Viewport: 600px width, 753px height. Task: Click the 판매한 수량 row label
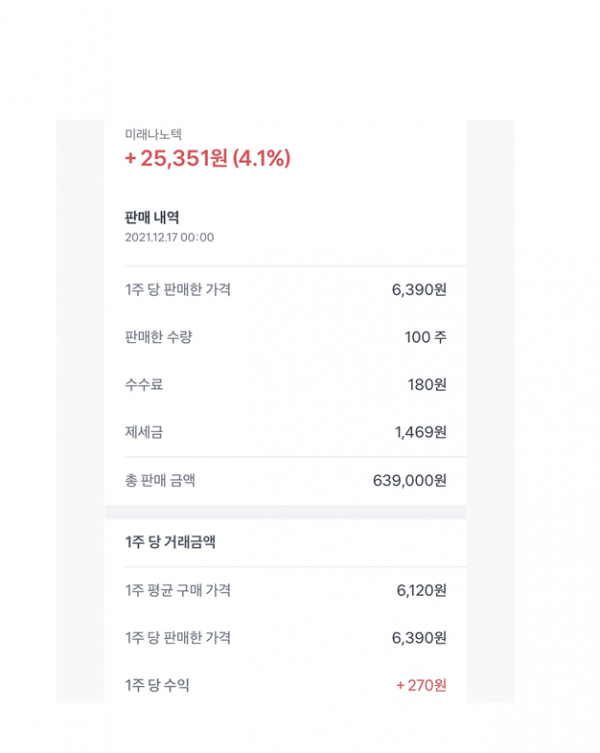[x=158, y=337]
